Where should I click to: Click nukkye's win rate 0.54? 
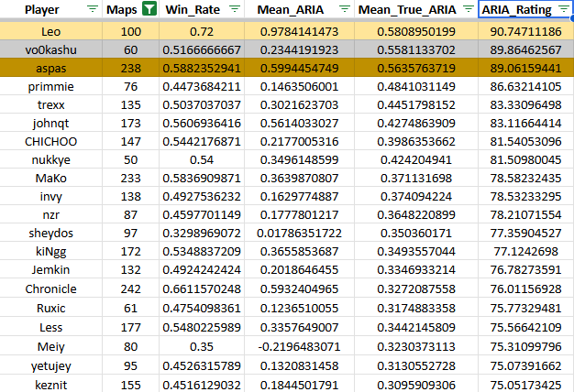point(202,159)
